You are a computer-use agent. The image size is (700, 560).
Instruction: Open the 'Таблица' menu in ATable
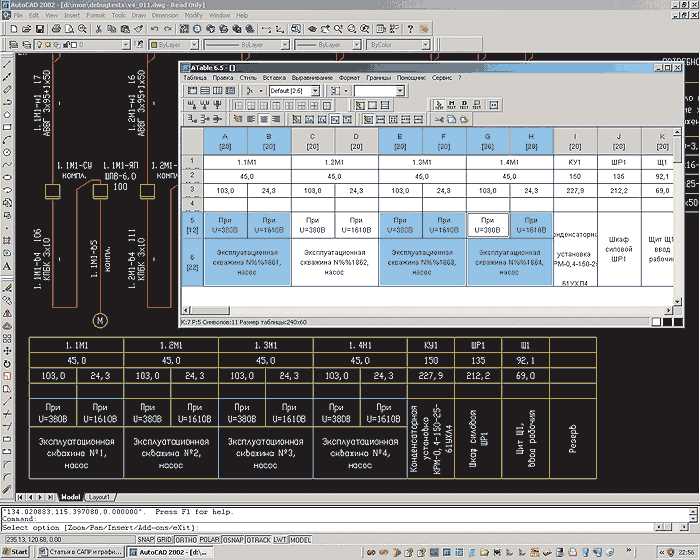coord(195,77)
